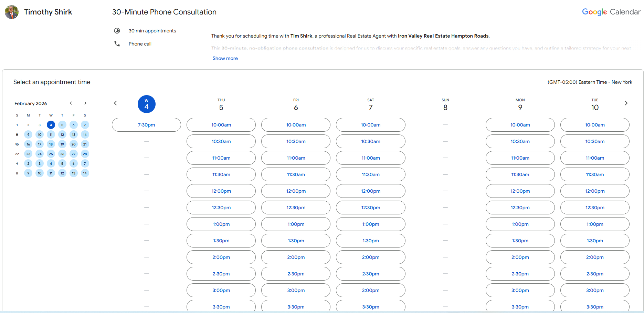Book Saturday 7 at 3:30pm

point(371,306)
